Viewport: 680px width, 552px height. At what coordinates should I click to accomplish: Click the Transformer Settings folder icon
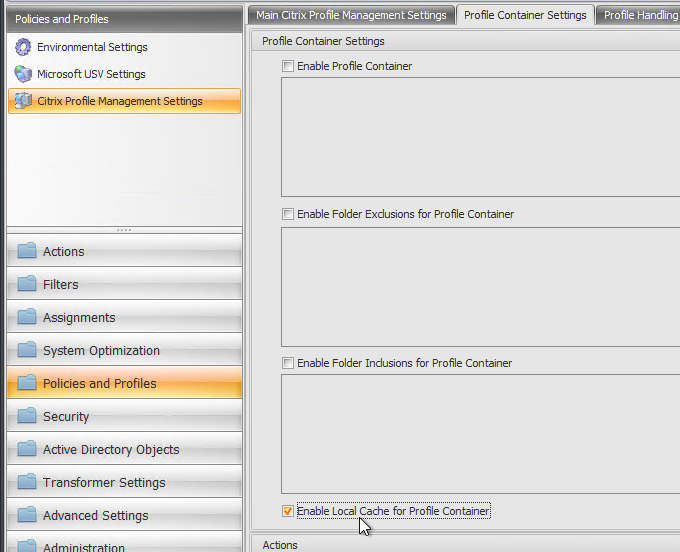pyautogui.click(x=27, y=482)
